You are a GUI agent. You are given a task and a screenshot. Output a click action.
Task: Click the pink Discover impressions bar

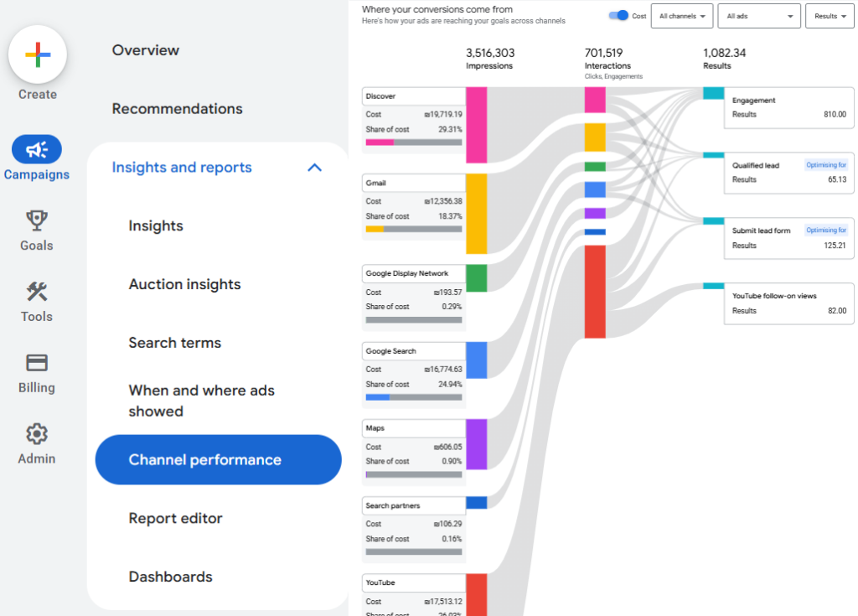click(477, 124)
